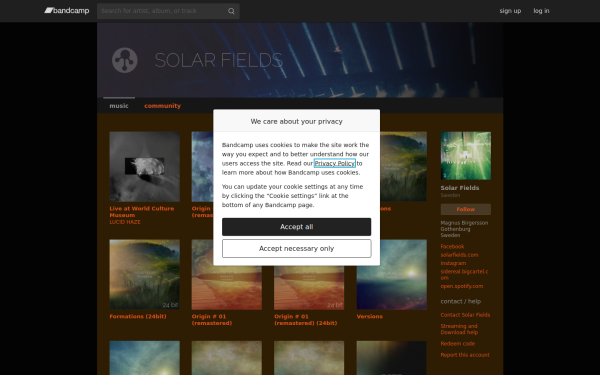Screen dimensions: 600x375
Task: Open the Facebook link
Action: (452, 246)
